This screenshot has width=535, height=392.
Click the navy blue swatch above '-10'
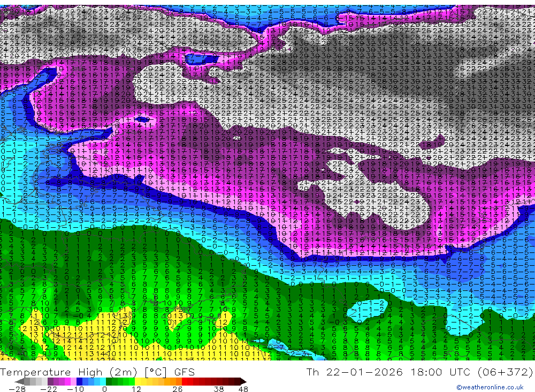click(80, 381)
